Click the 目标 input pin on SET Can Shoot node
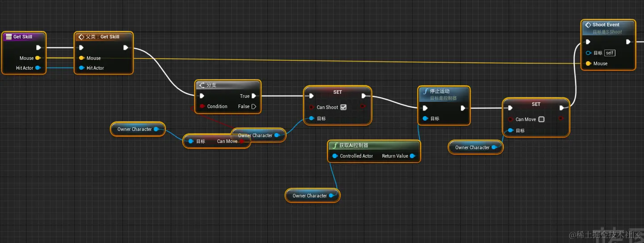The width and height of the screenshot is (644, 243). [311, 118]
